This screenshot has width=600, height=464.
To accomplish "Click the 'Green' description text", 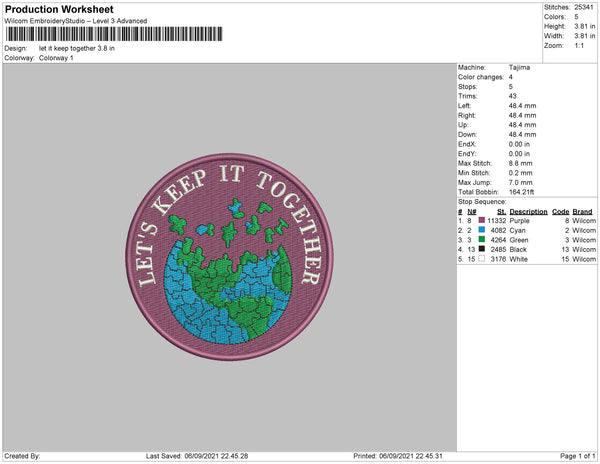I will [519, 240].
